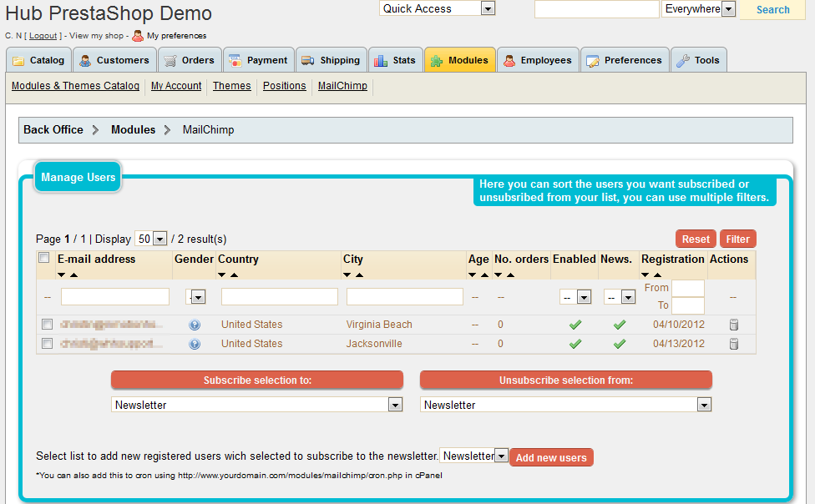Click enabled checkmark for Jacksonville user
Screen dimensions: 815x504
pyautogui.click(x=575, y=344)
